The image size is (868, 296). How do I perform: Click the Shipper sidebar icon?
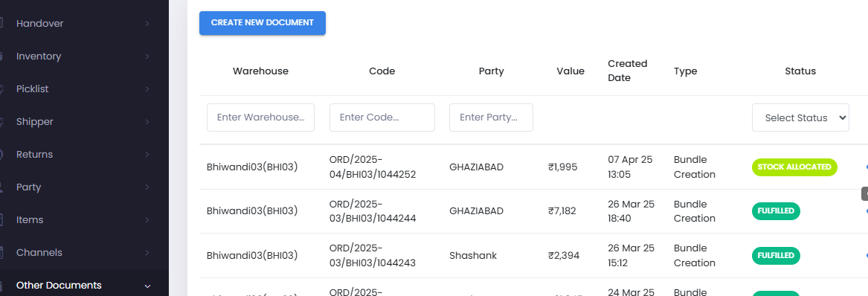pyautogui.click(x=1, y=122)
